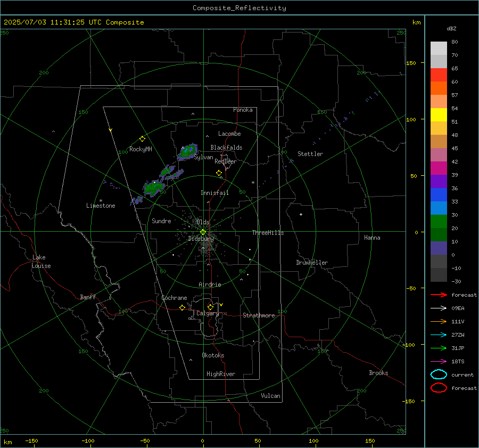This screenshot has width=479, height=448.
Task: Click the yellow diamond marker near Cochrane
Action: click(x=182, y=308)
